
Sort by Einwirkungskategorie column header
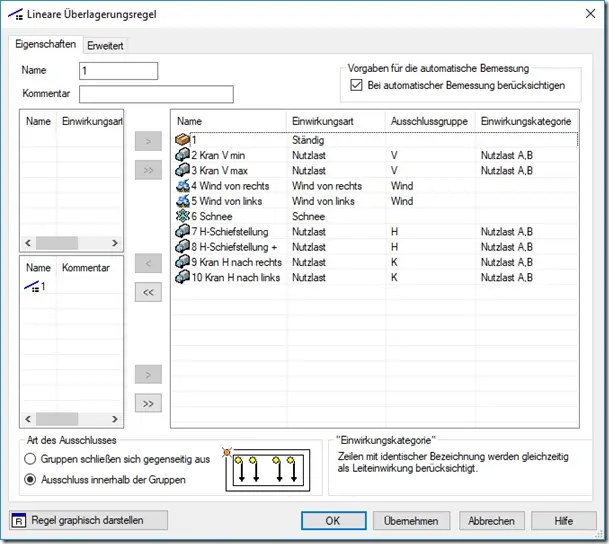(527, 121)
